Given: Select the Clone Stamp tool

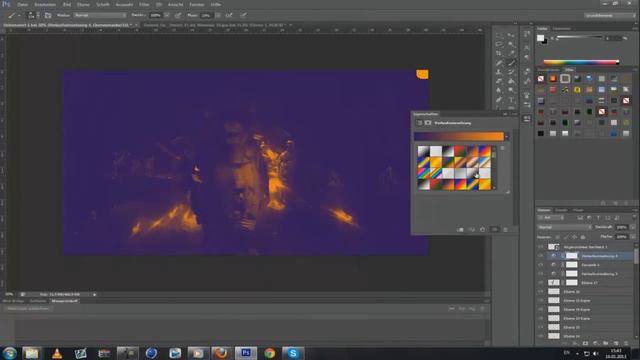Looking at the screenshot, I should [499, 72].
